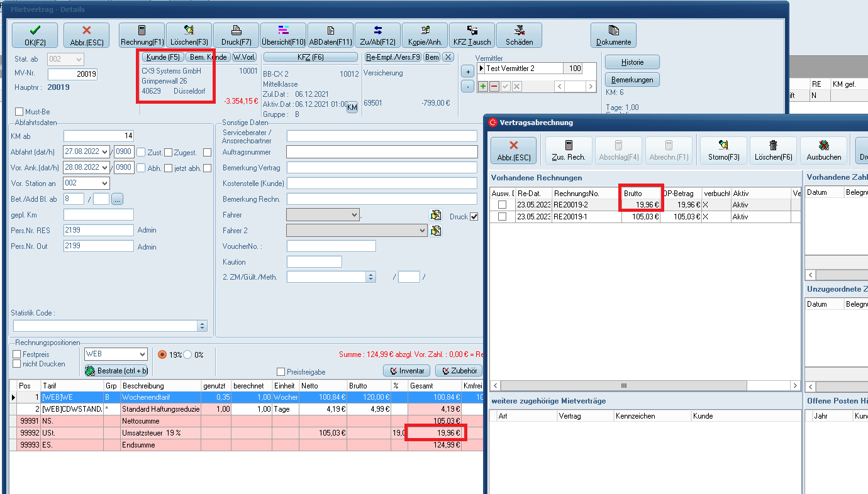The height and width of the screenshot is (494, 868).
Task: Click the Dokumente toolbar button
Action: click(613, 35)
